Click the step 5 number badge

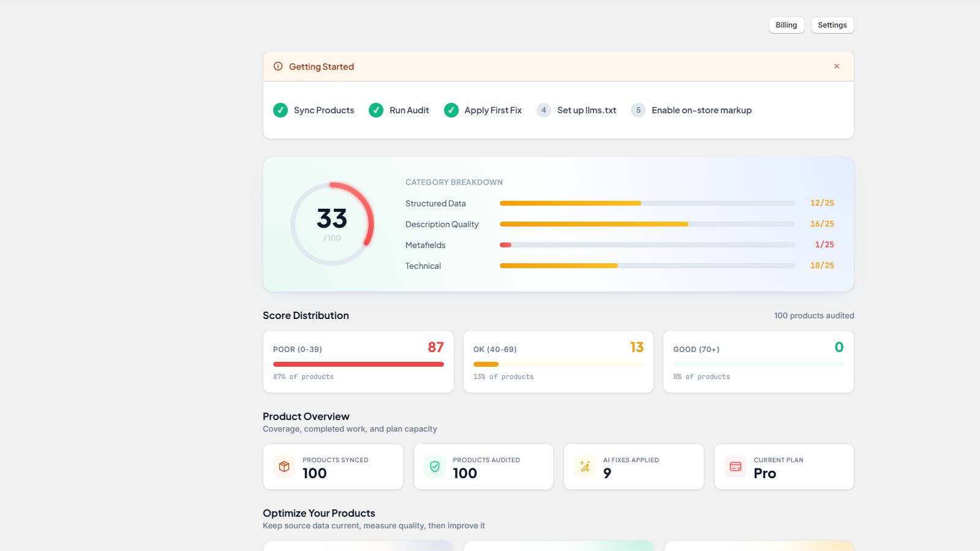click(638, 110)
